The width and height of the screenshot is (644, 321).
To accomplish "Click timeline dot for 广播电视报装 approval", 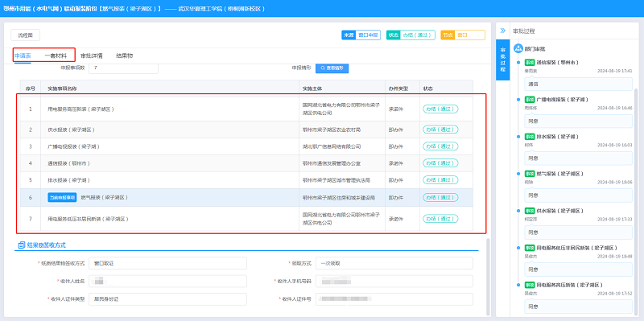I will (x=518, y=99).
